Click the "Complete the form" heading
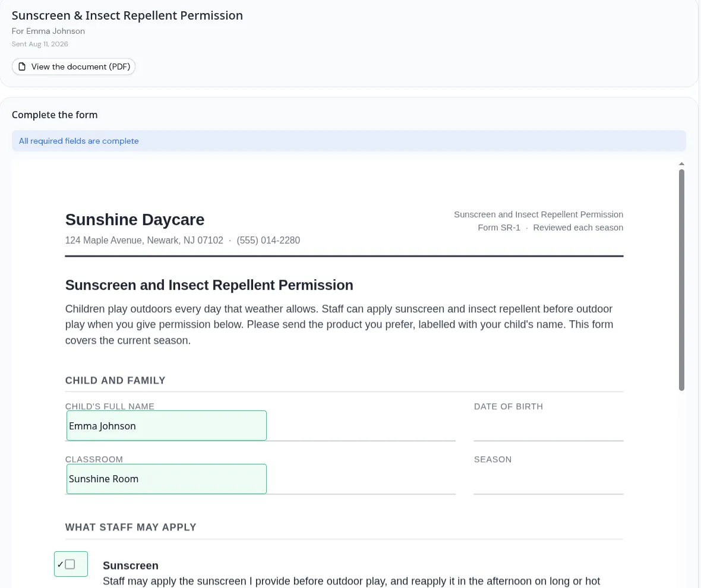 click(x=55, y=115)
